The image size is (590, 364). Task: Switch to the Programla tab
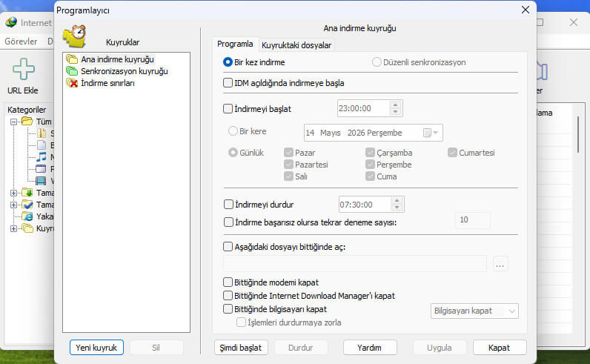235,44
